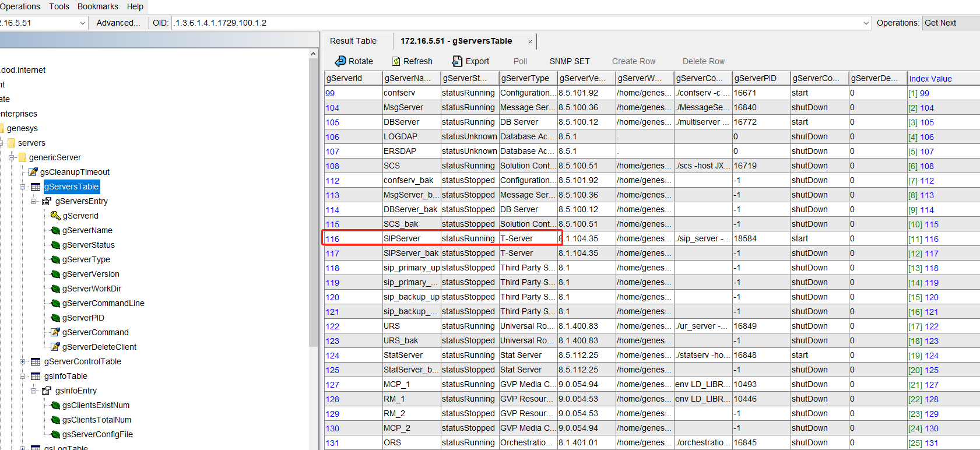This screenshot has height=450, width=980.
Task: Click the gServerStatus leaf icon
Action: tap(55, 245)
